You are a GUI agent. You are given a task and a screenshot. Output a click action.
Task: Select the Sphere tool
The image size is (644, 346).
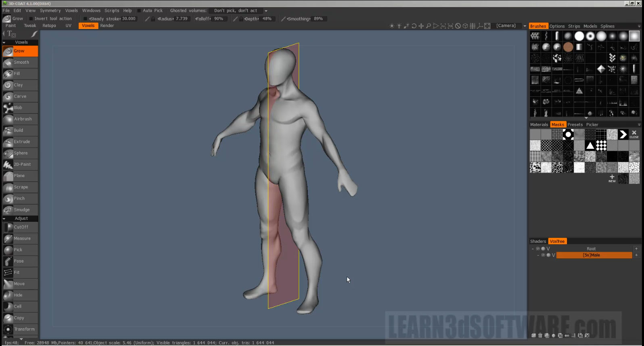(20, 153)
